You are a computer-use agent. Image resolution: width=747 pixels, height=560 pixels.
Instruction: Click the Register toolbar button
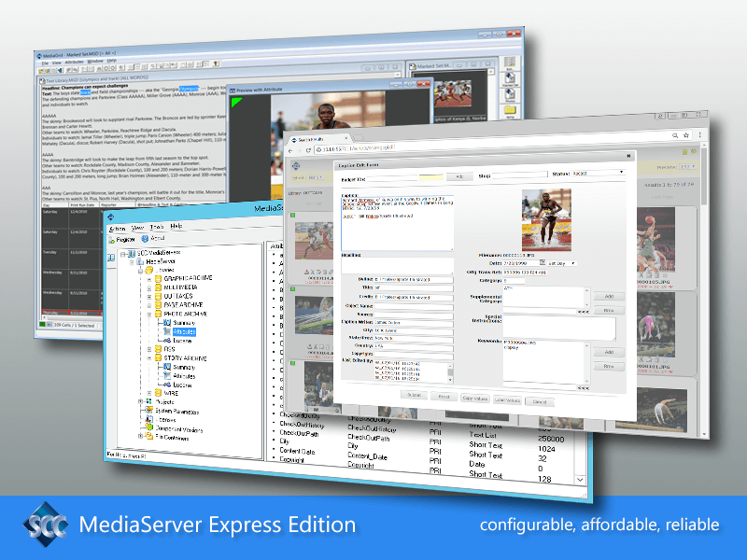pyautogui.click(x=122, y=240)
